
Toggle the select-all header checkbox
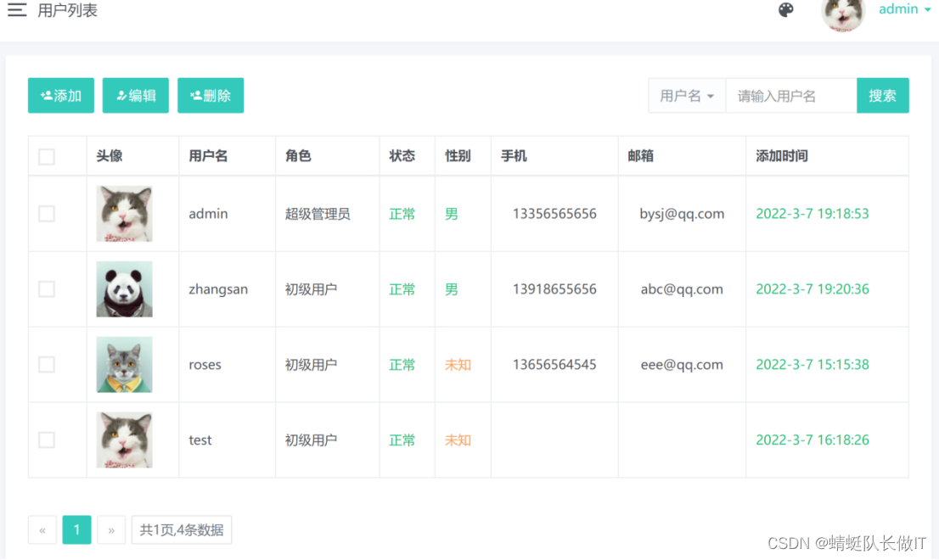(x=47, y=156)
